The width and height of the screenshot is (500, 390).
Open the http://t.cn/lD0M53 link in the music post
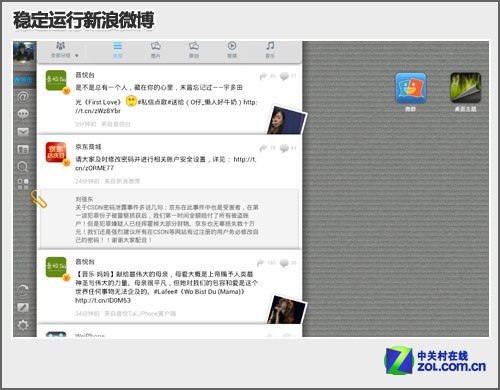point(103,300)
